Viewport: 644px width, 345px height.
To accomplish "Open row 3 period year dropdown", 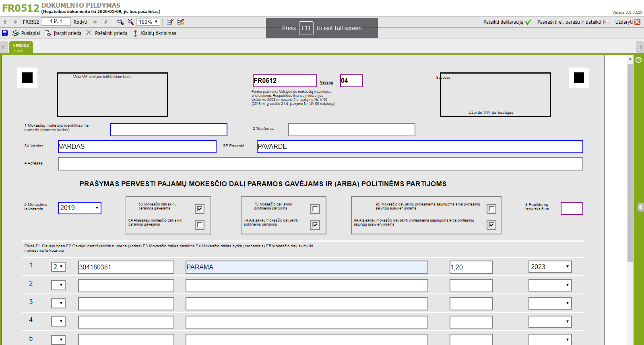I will [550, 303].
